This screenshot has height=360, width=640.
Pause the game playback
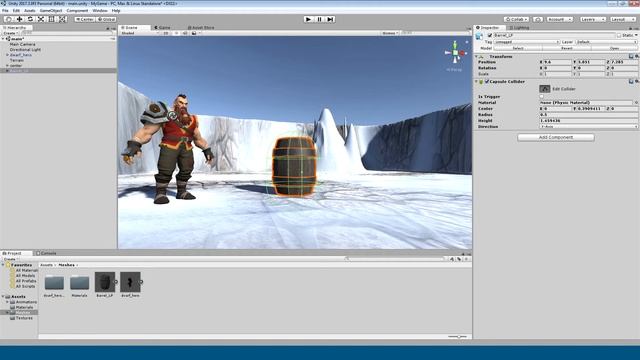click(x=320, y=19)
